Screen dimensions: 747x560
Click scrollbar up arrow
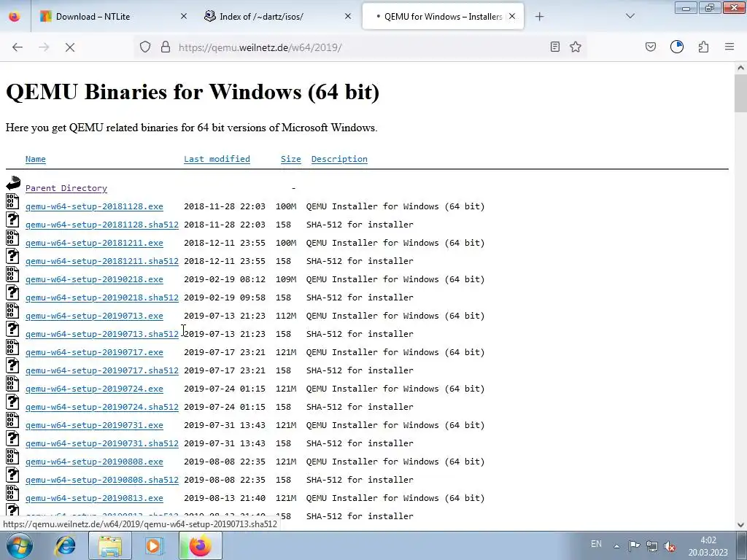[741, 68]
